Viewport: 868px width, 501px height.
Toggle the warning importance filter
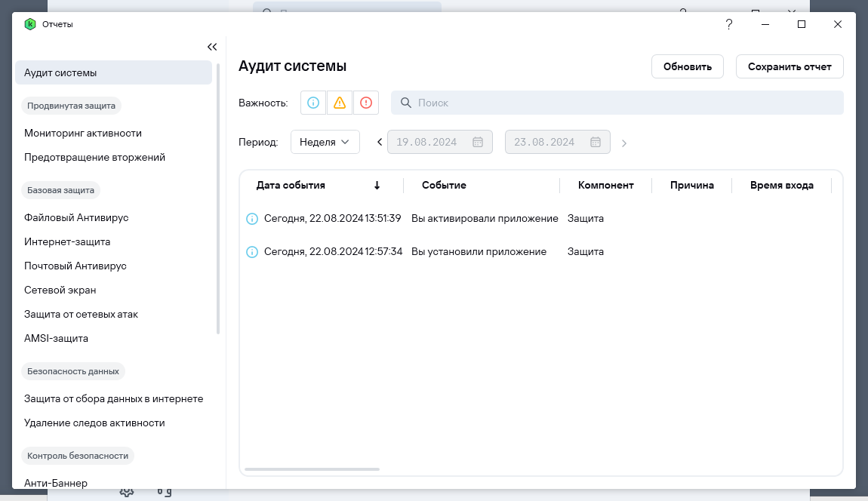tap(340, 103)
